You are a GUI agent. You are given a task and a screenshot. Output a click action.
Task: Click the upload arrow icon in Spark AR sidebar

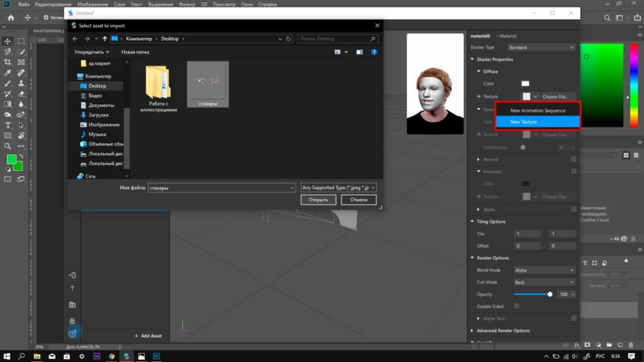(72, 288)
